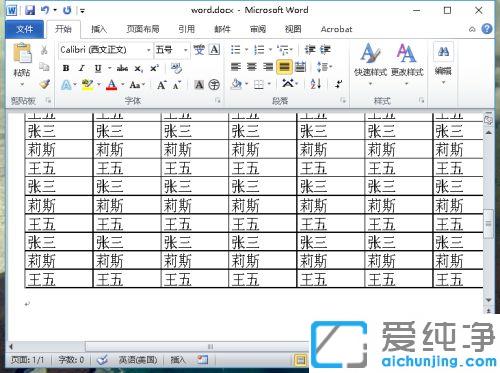Image resolution: width=500 pixels, height=373 pixels.
Task: Open Word Help question mark
Action: tap(487, 29)
